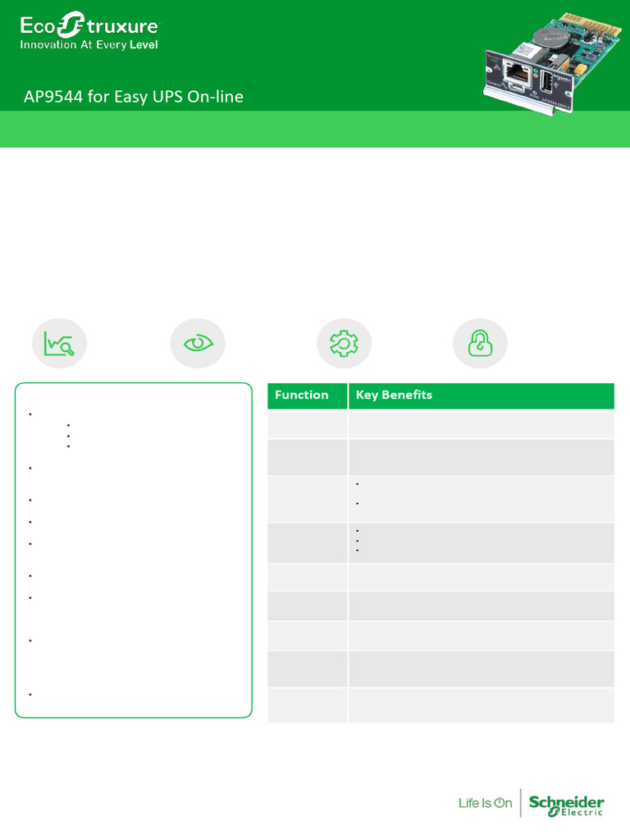The height and width of the screenshot is (840, 630).
Task: Click inside the green-outlined rounded box
Action: tap(134, 550)
